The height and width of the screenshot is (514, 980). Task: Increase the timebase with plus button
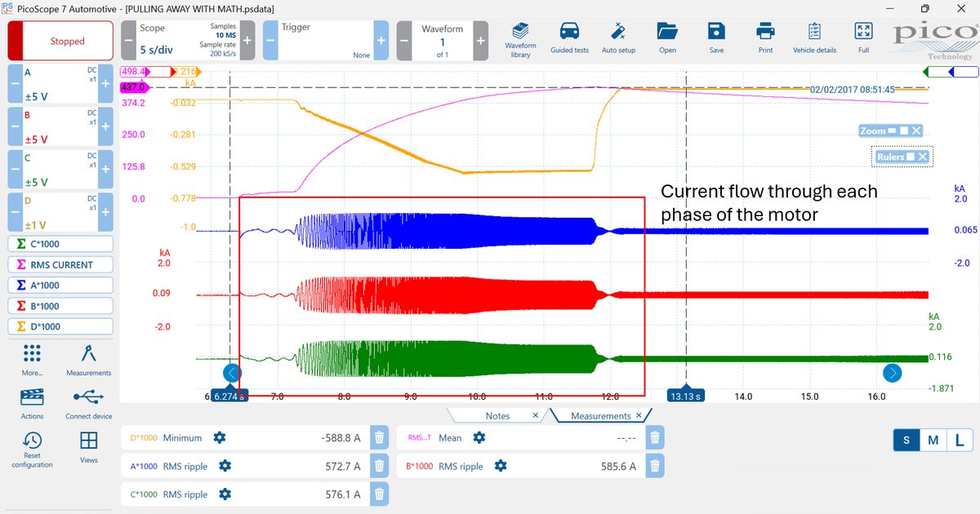pos(247,39)
